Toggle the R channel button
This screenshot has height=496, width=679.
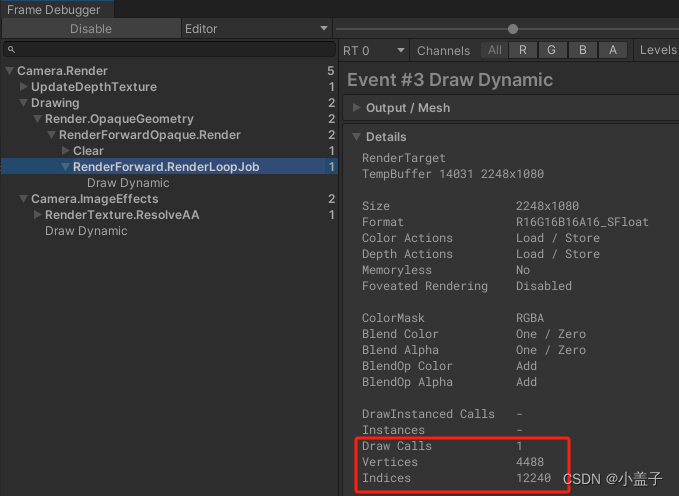pos(522,50)
